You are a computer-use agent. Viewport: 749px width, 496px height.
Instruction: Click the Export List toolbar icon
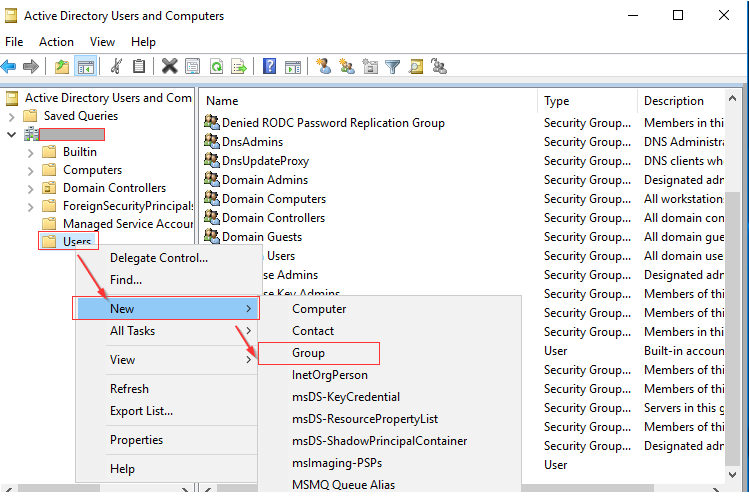pyautogui.click(x=238, y=66)
